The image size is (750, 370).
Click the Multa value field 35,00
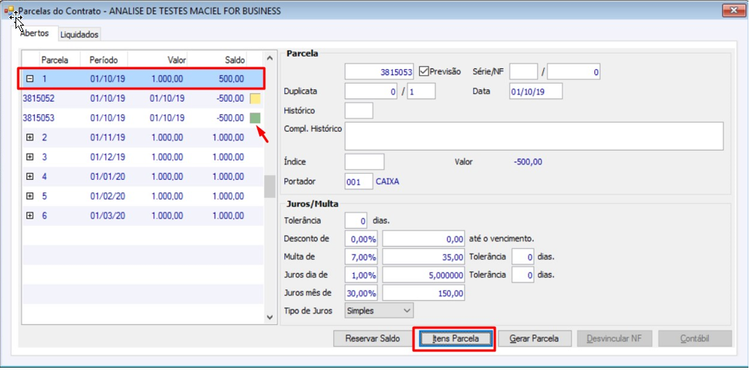click(x=423, y=257)
